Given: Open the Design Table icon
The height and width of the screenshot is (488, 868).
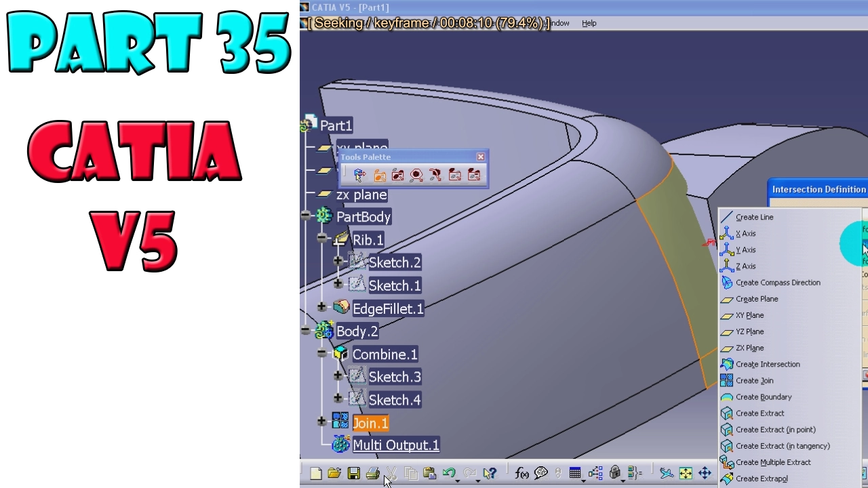Looking at the screenshot, I should pyautogui.click(x=575, y=473).
